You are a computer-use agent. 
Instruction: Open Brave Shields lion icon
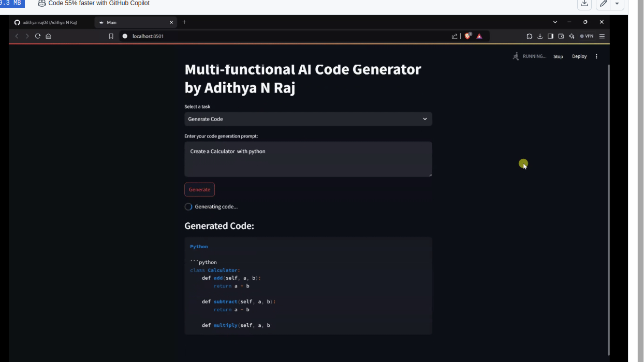[x=468, y=36]
